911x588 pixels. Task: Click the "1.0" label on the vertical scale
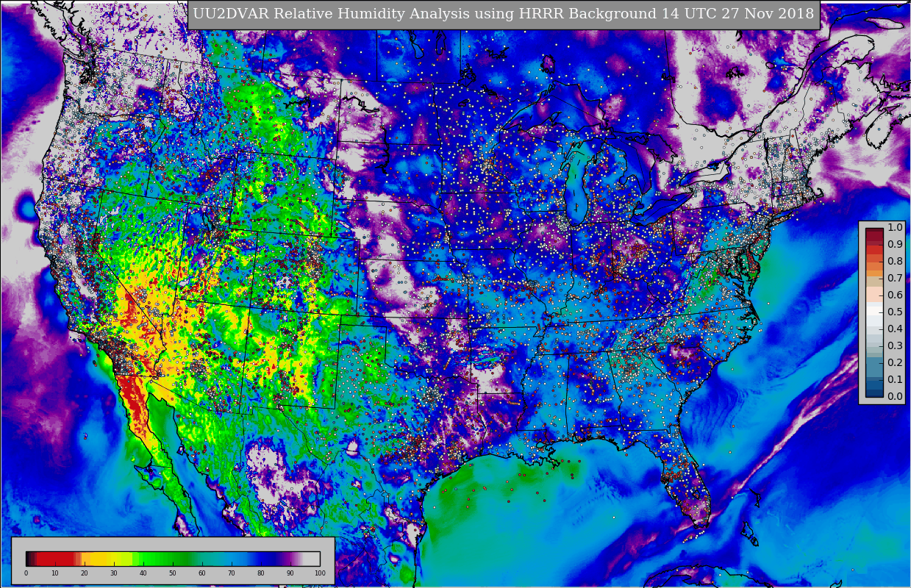895,228
